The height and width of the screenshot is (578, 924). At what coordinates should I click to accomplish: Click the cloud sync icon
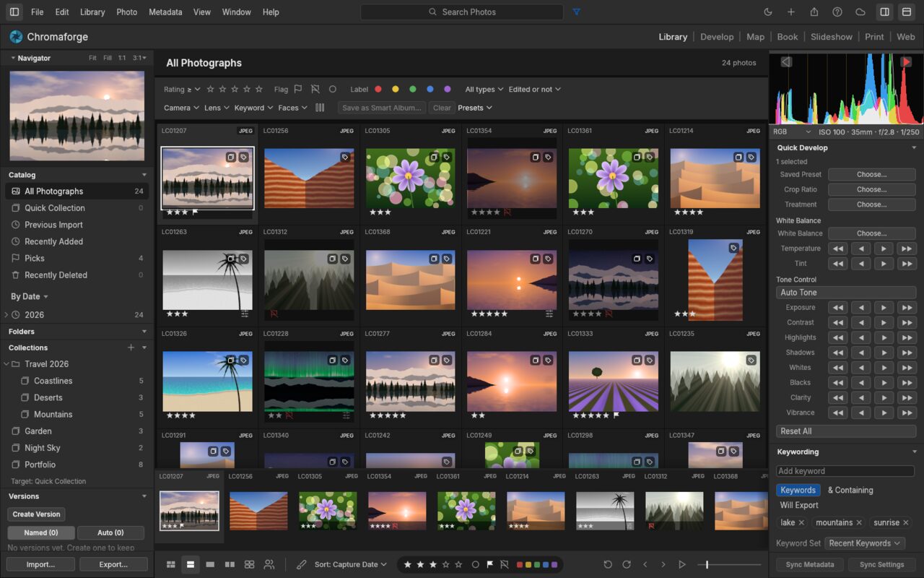pyautogui.click(x=860, y=12)
